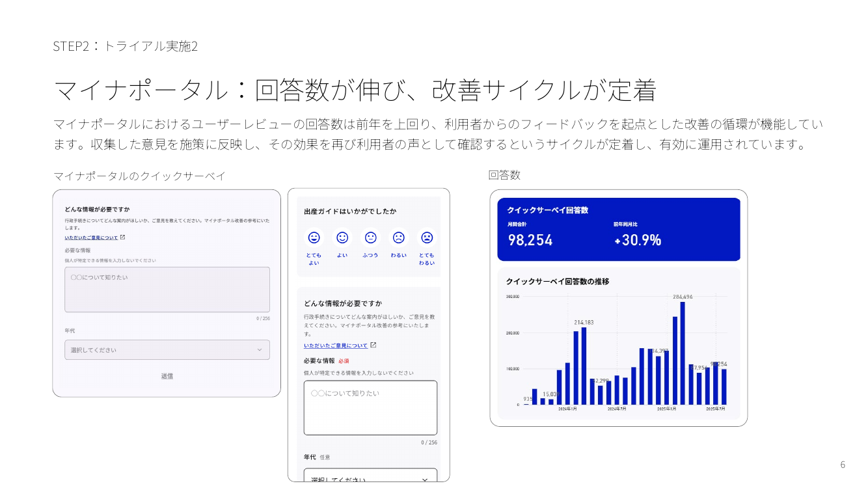Expand the 年代 chevron in the mobile form
The height and width of the screenshot is (488, 868).
pos(425,480)
